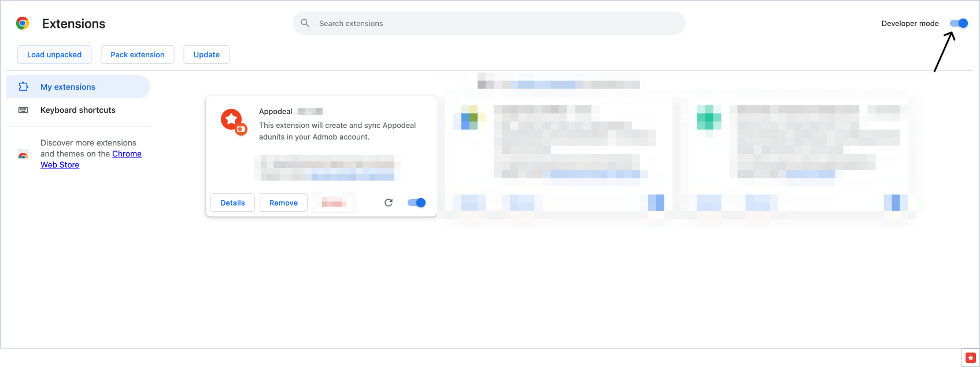Click the magnifier icon in search bar
This screenshot has height=367, width=980.
tap(305, 23)
